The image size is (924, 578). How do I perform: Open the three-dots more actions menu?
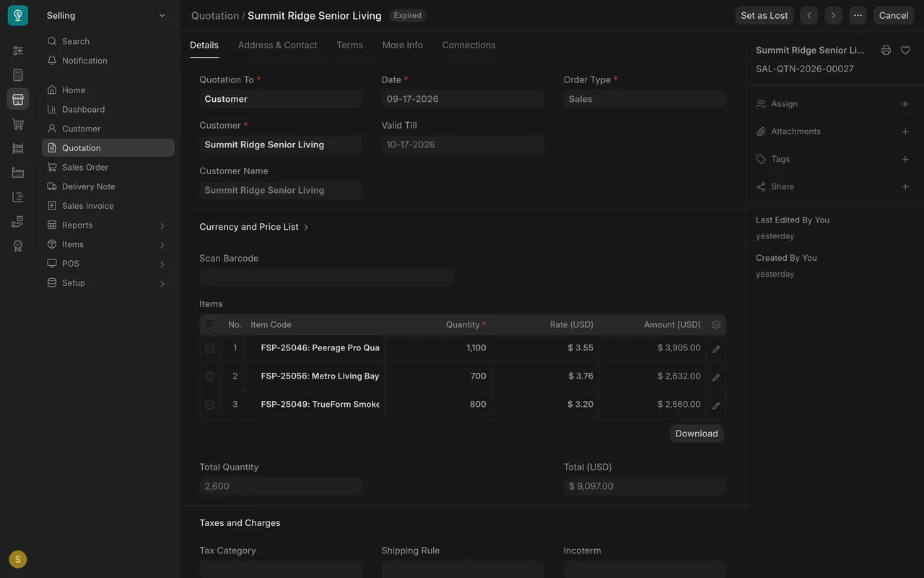(858, 15)
